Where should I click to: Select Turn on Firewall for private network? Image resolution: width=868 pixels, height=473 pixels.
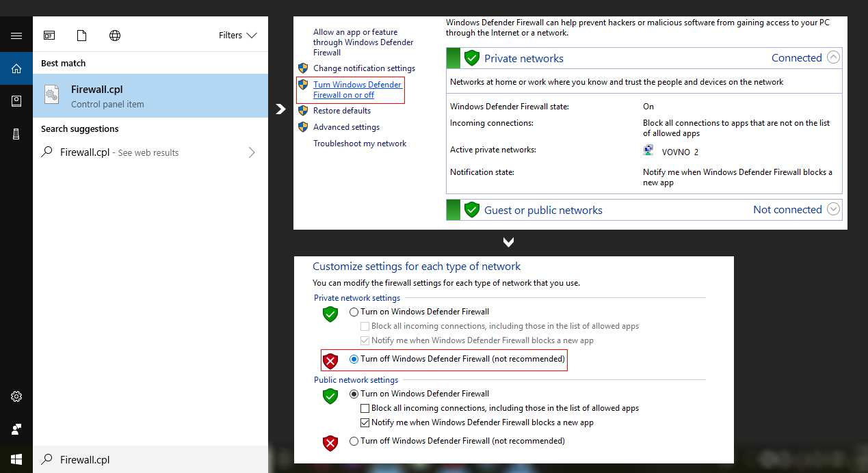[x=354, y=312]
